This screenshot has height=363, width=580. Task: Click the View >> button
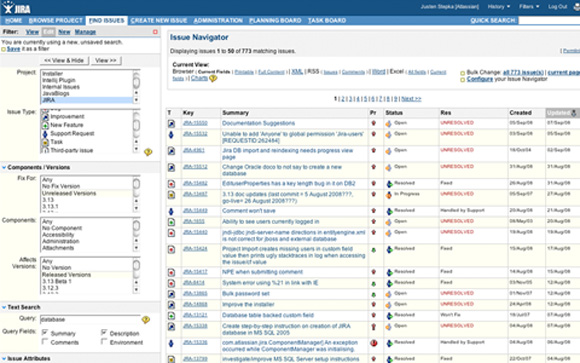(106, 60)
